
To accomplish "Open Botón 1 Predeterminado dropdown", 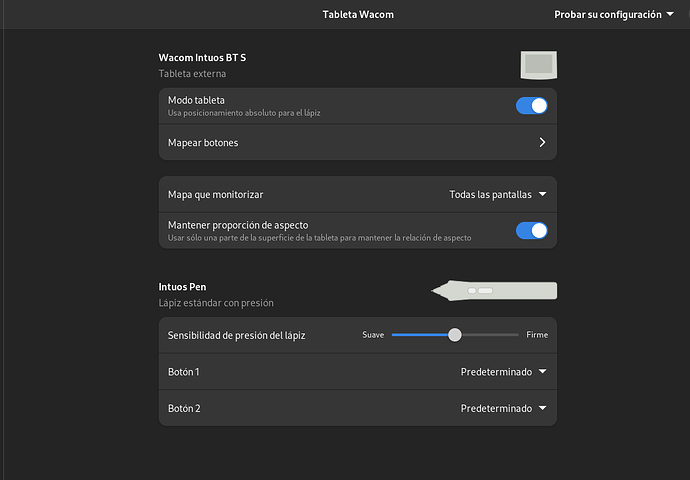I will click(503, 372).
